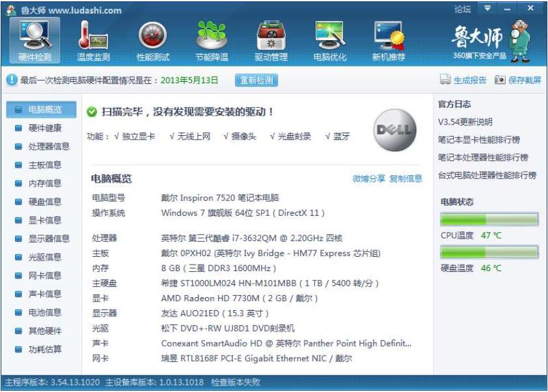Click 保存截屏 save screenshot button

click(517, 80)
